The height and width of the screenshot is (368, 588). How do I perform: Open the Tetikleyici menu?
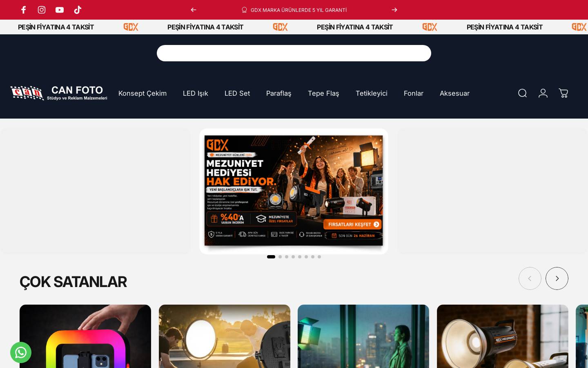click(x=372, y=93)
